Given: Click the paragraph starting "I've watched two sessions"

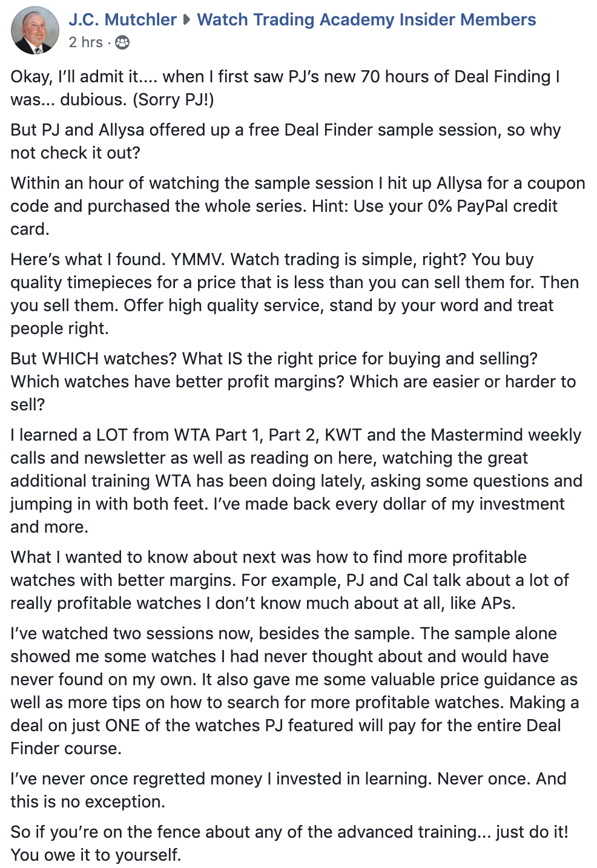Looking at the screenshot, I should pos(294,691).
